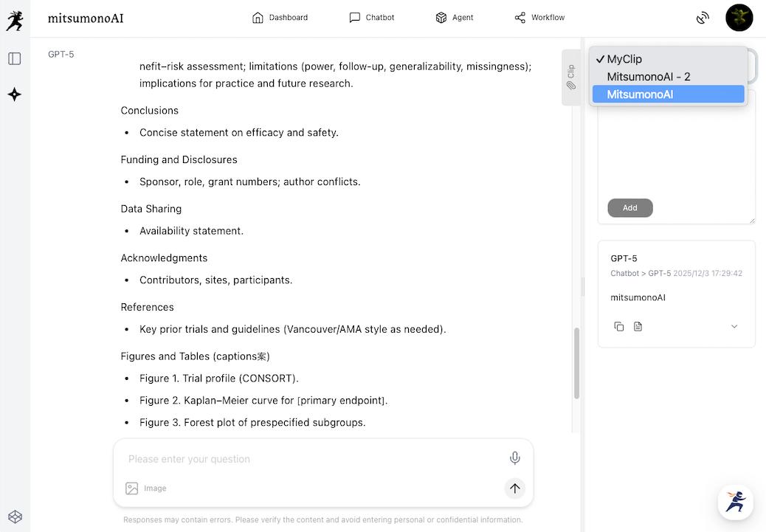Click the running ninja logo icon
The image size is (766, 532).
[15, 20]
